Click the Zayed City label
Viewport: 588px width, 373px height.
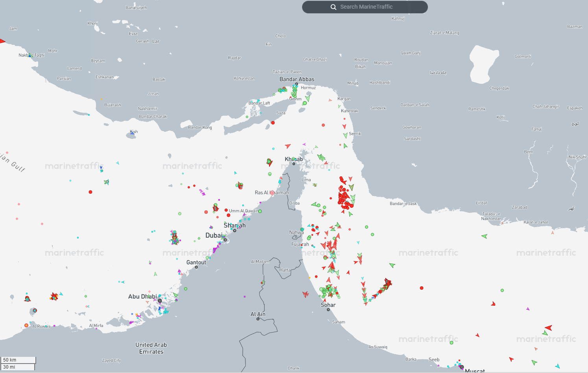(x=112, y=360)
